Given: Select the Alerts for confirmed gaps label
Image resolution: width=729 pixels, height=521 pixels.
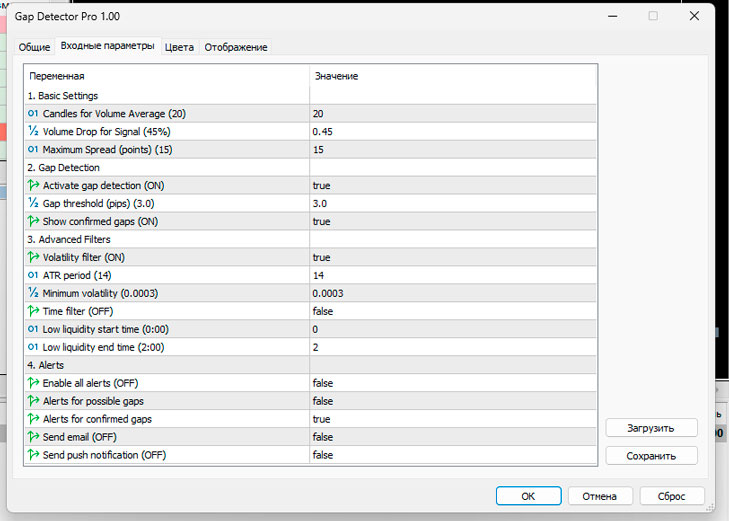Looking at the screenshot, I should (x=97, y=419).
